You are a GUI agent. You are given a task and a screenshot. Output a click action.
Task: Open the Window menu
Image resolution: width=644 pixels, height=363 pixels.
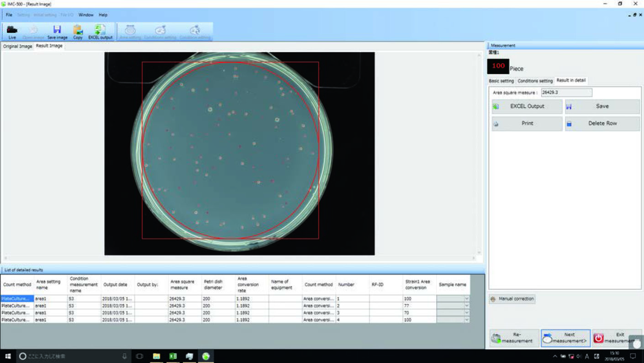point(86,15)
